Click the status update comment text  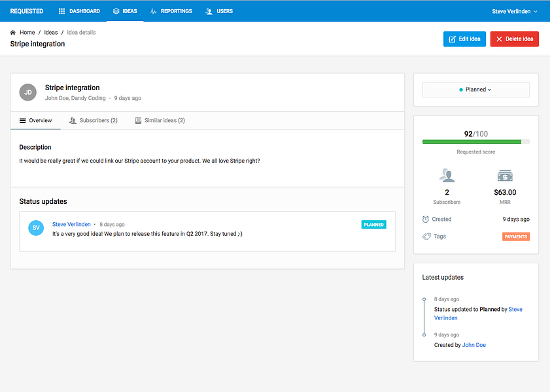147,234
